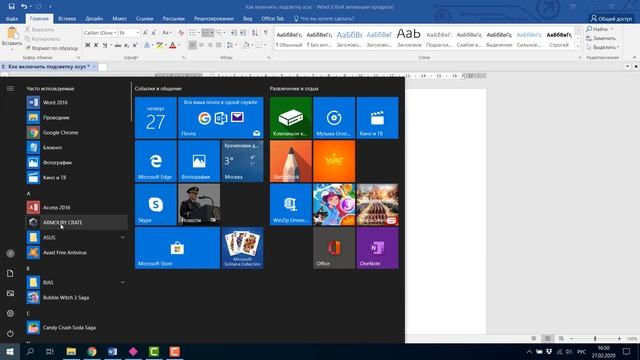Open the Новости news tile

pyautogui.click(x=199, y=204)
